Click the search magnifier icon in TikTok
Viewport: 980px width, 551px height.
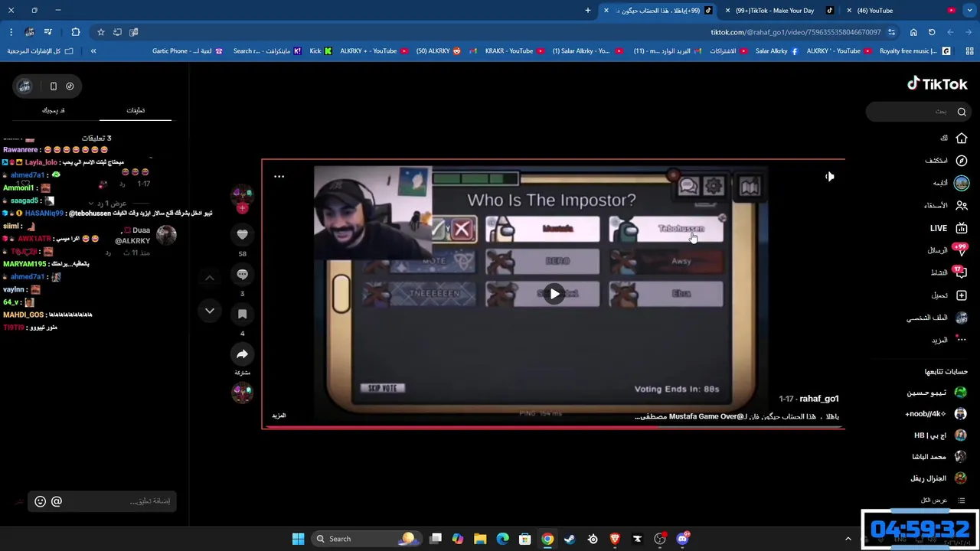[x=962, y=112]
